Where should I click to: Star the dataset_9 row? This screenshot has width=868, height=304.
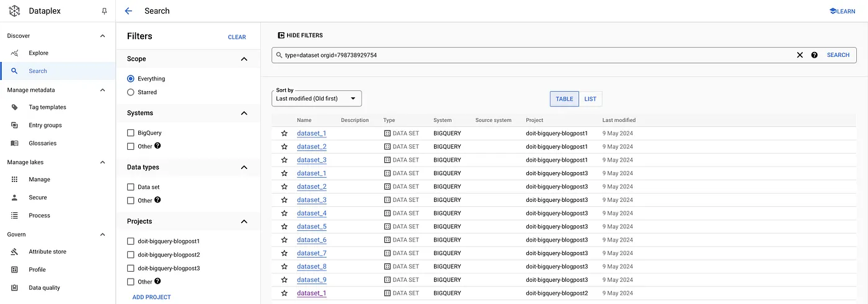(x=284, y=280)
